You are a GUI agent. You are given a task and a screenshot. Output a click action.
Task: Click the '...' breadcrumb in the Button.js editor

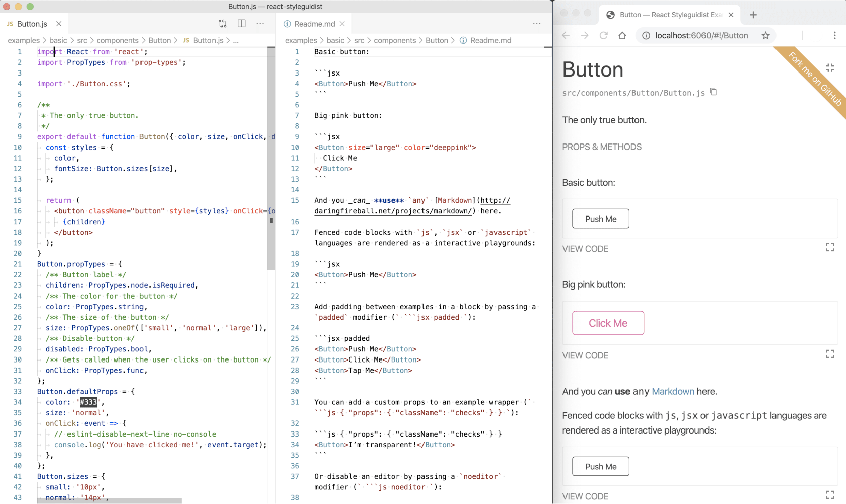(236, 40)
